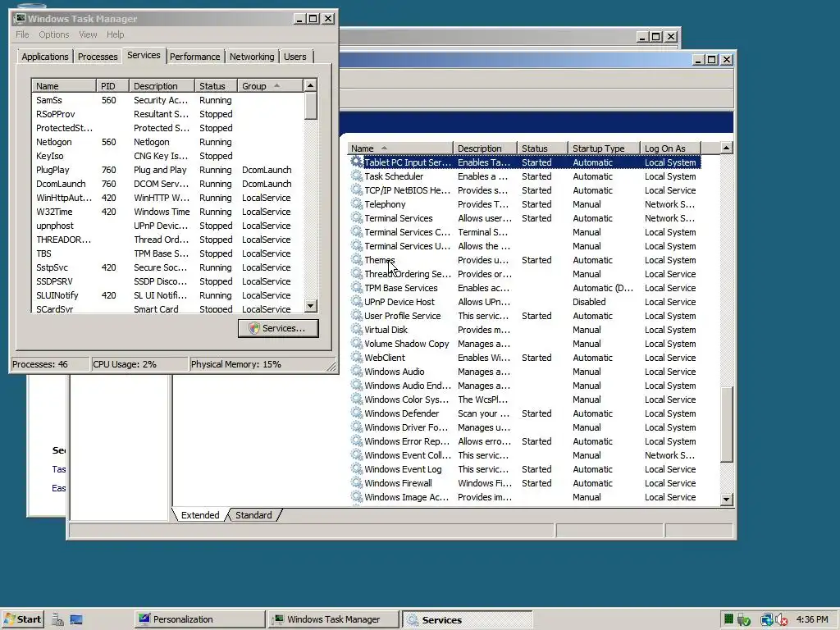Click the Safely Remove Hardware tray icon
Viewport: 840px width, 630px height.
(743, 620)
